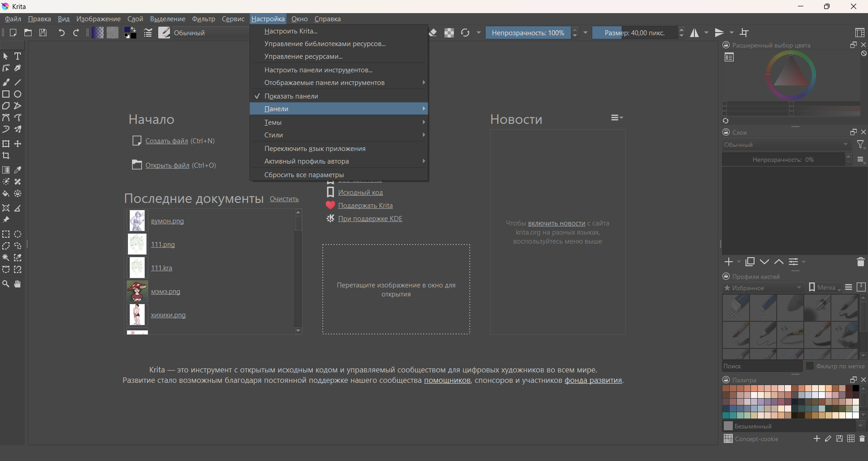Viewport: 868px width, 461px height.
Task: Delete layer with the trash icon
Action: coord(860,262)
